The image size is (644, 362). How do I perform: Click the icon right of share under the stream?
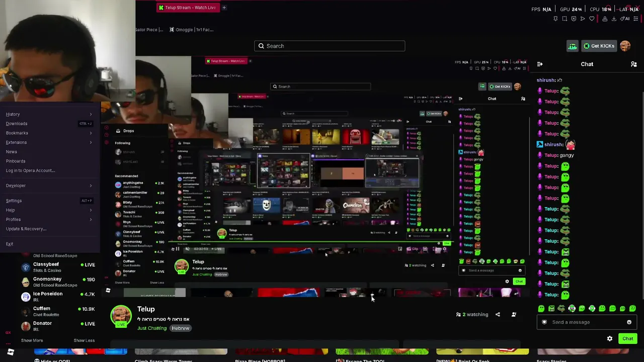[514, 315]
